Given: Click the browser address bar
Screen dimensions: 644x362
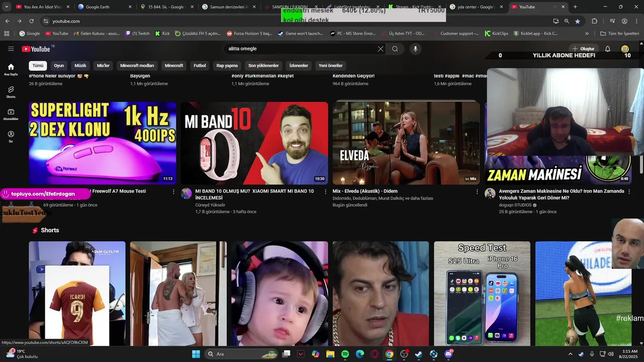Looking at the screenshot, I should pos(297,21).
